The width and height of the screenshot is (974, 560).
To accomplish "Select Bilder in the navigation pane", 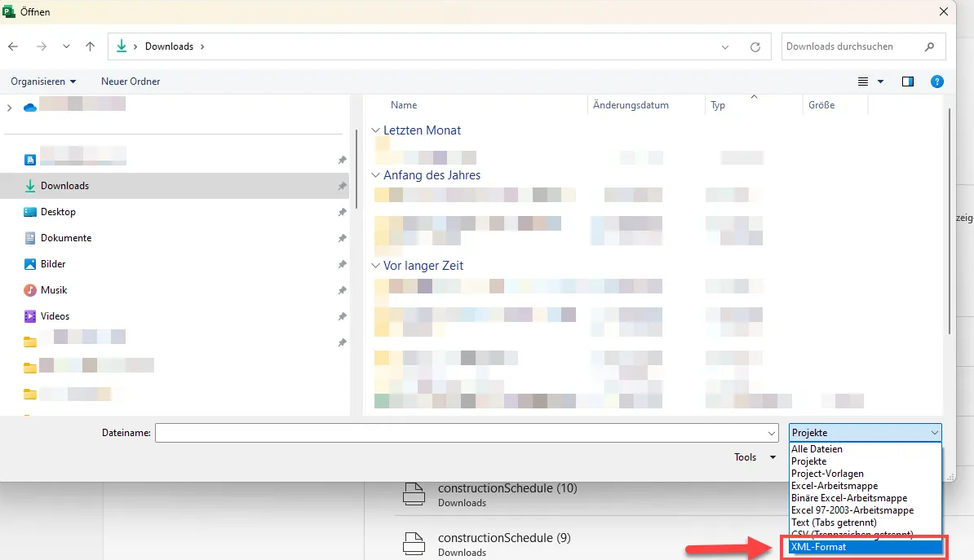I will [53, 264].
